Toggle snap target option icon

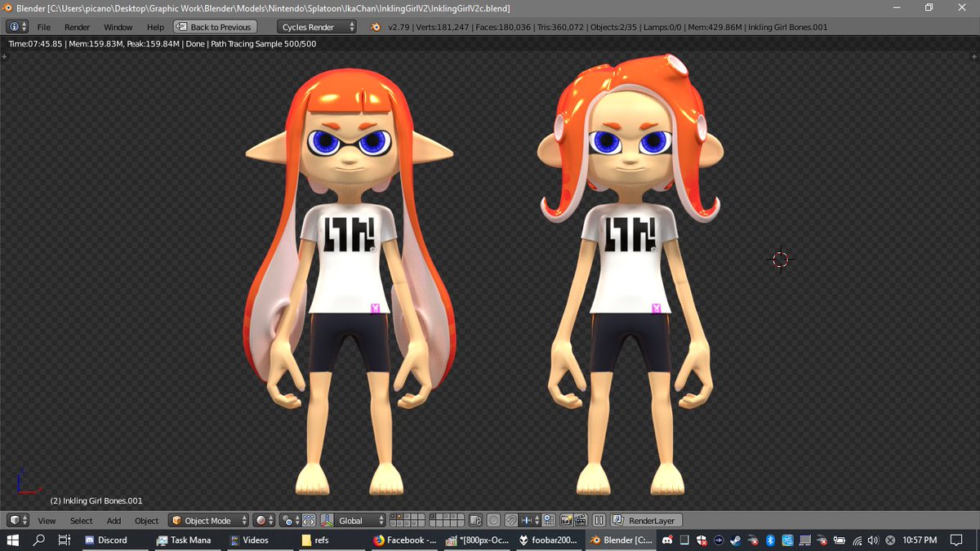pyautogui.click(x=550, y=520)
